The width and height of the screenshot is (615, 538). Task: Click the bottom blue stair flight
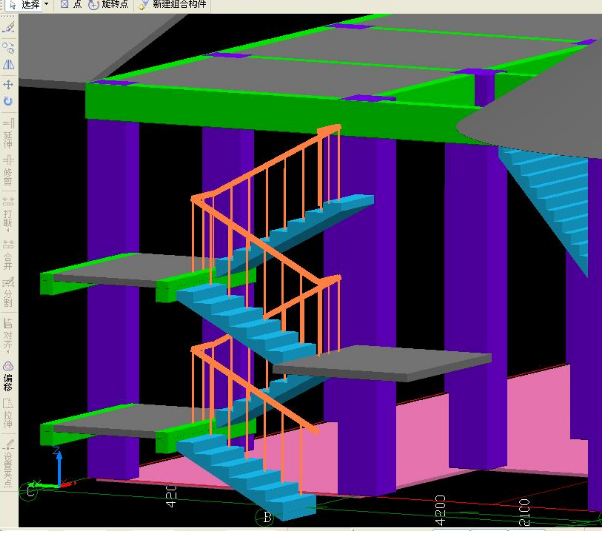247,476
